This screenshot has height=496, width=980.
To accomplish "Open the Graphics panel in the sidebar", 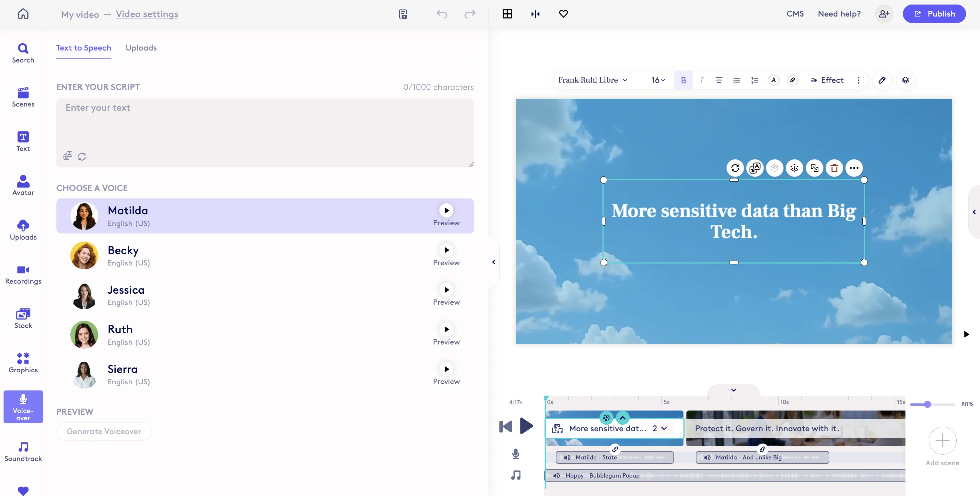I will point(23,363).
